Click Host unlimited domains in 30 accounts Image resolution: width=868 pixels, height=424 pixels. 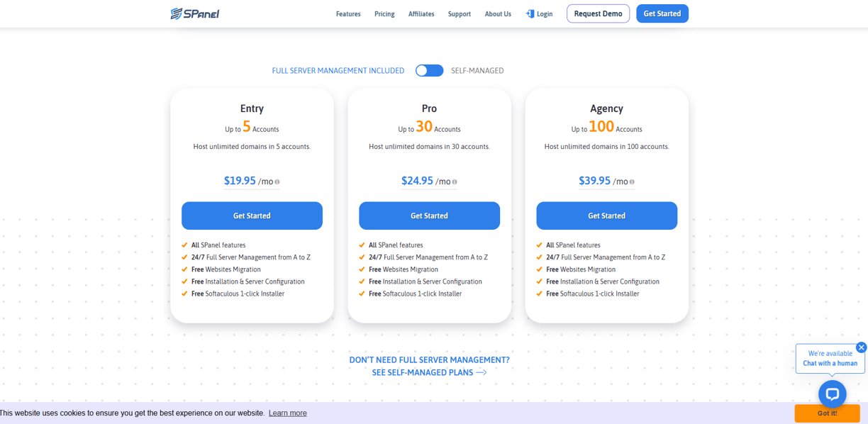pyautogui.click(x=429, y=147)
